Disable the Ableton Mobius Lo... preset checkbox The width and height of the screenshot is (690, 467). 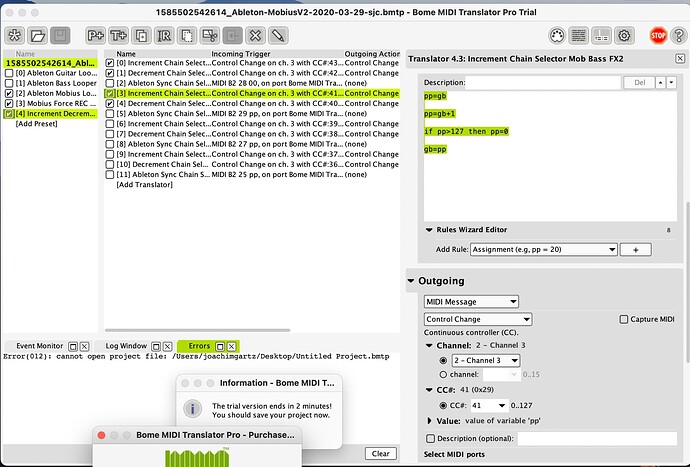click(9, 93)
